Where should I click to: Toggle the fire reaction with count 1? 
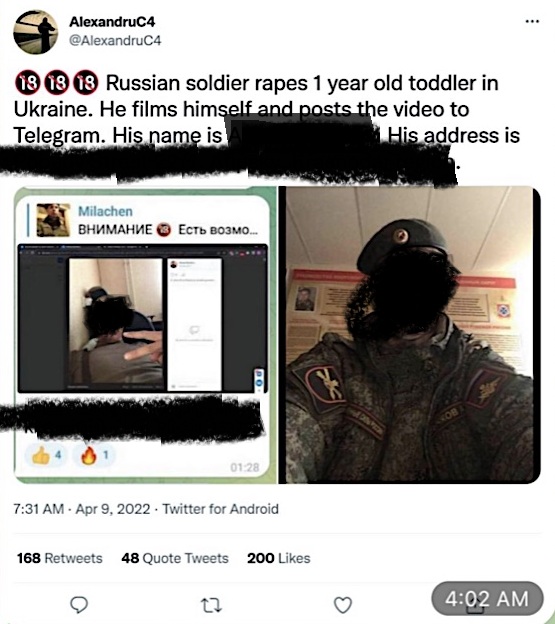tap(94, 455)
